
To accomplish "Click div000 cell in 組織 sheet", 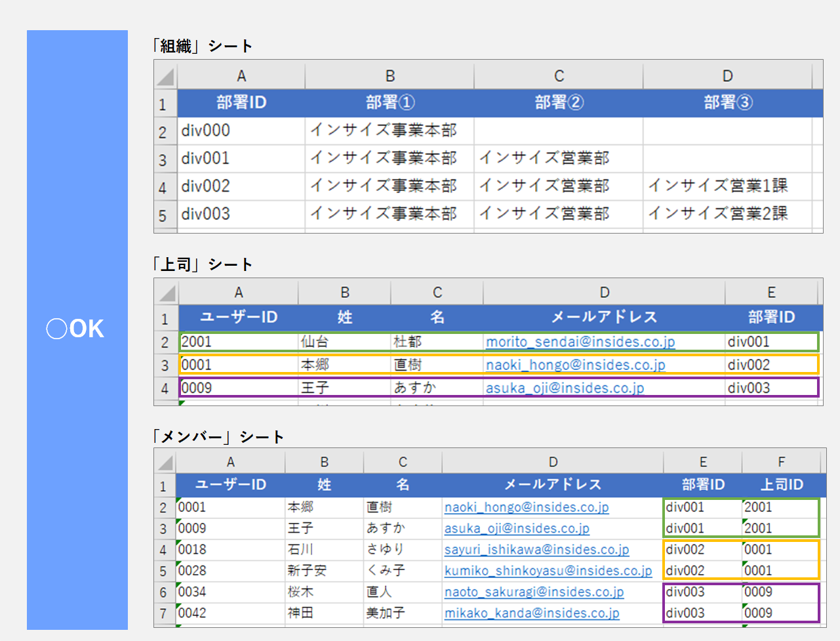I will 241,131.
